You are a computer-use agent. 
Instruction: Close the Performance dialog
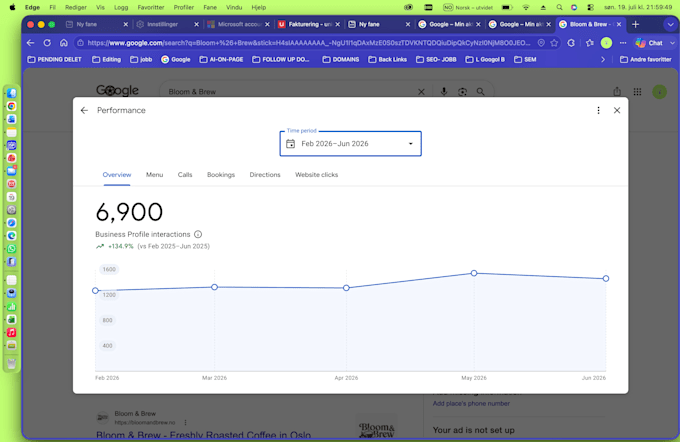click(617, 111)
